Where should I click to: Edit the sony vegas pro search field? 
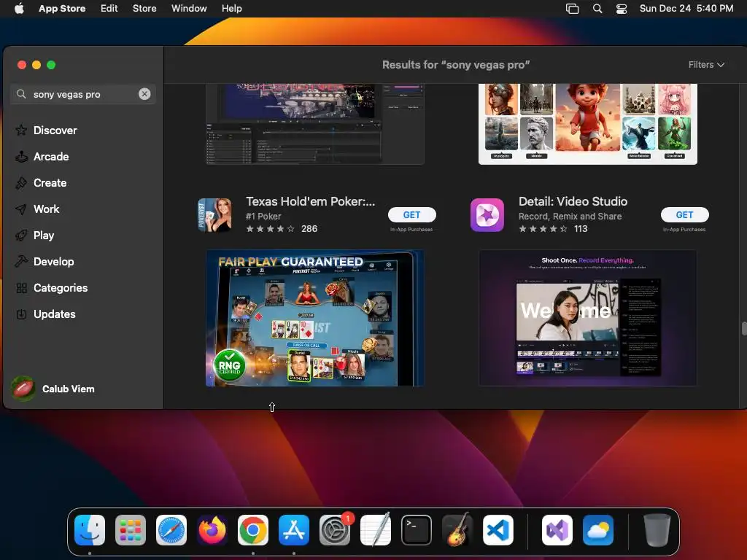[83, 94]
